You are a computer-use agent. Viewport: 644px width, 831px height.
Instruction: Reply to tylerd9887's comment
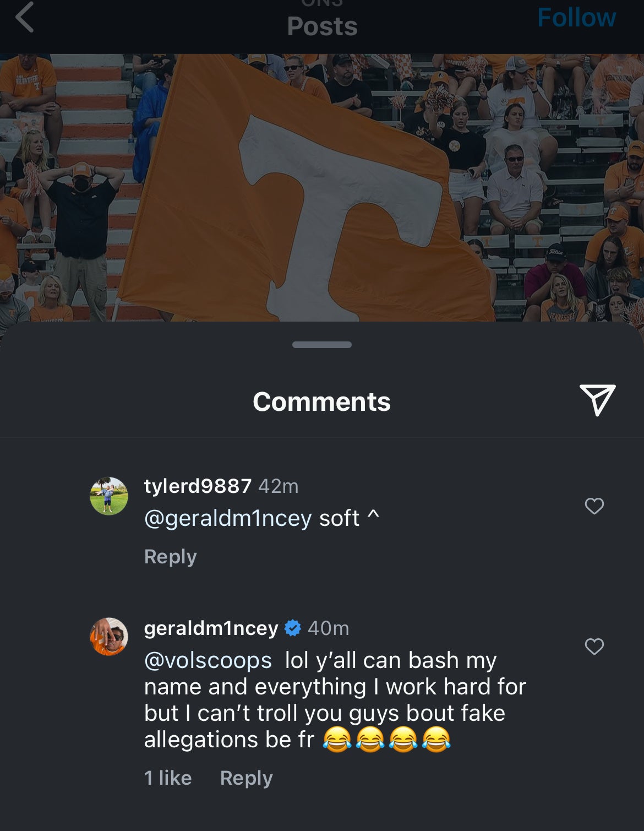coord(170,557)
